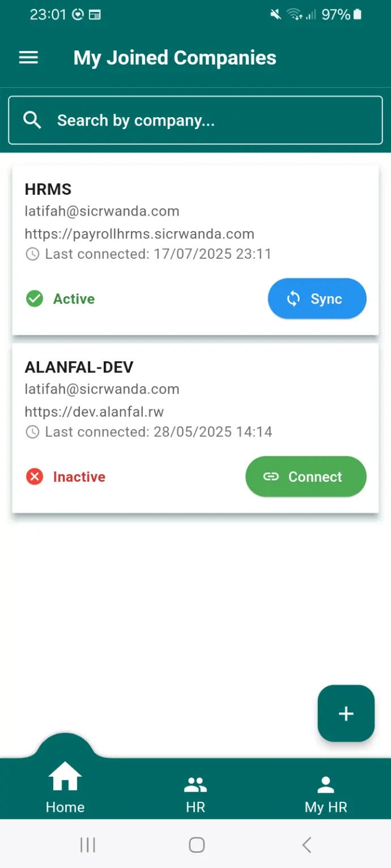Open the payrollhrms.sicrwanda.com URL

tap(139, 234)
